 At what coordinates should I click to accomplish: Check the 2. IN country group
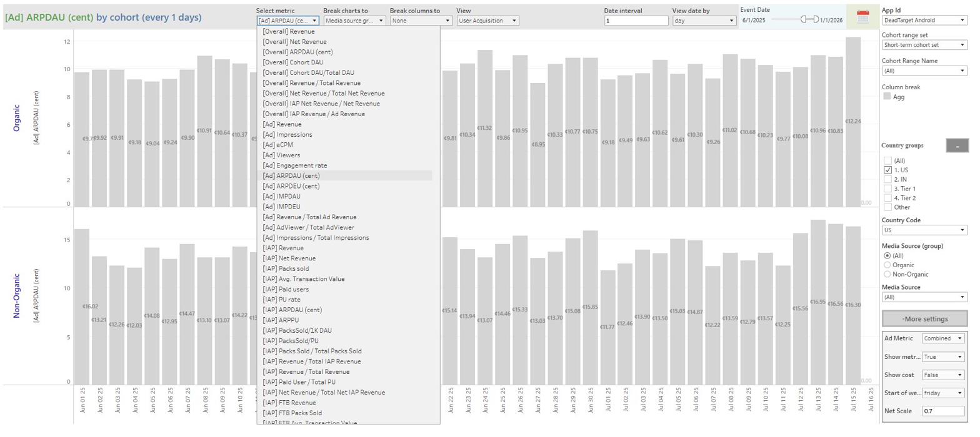[887, 179]
